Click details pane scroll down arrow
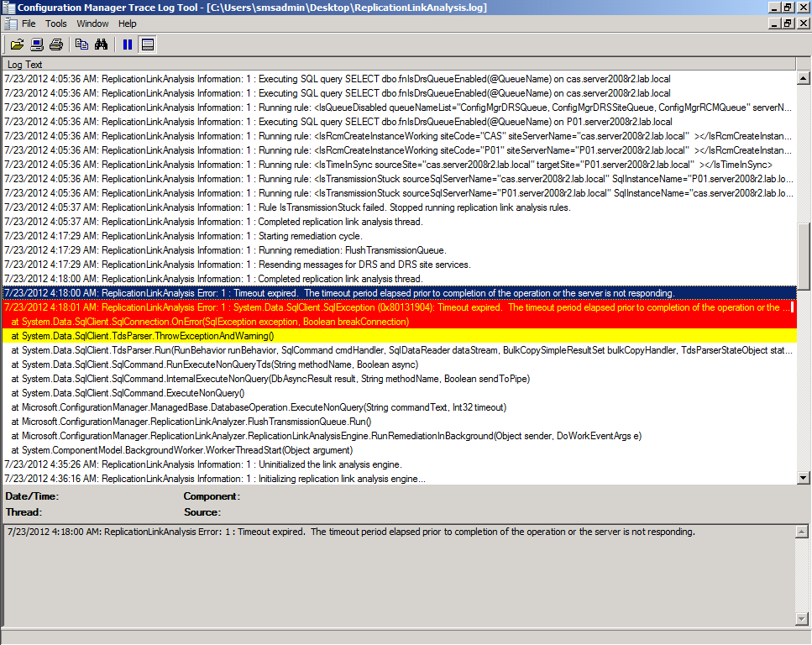812x645 pixels. point(802,618)
